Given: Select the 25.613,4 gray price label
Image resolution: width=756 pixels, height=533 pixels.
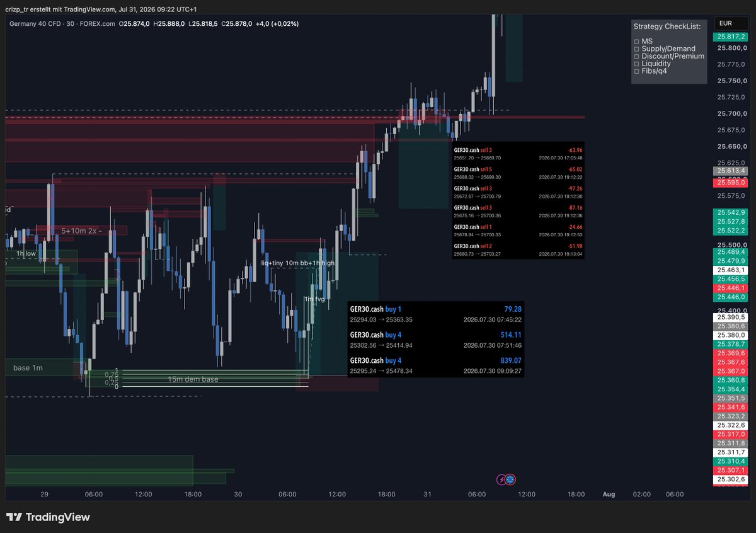Looking at the screenshot, I should pos(730,171).
